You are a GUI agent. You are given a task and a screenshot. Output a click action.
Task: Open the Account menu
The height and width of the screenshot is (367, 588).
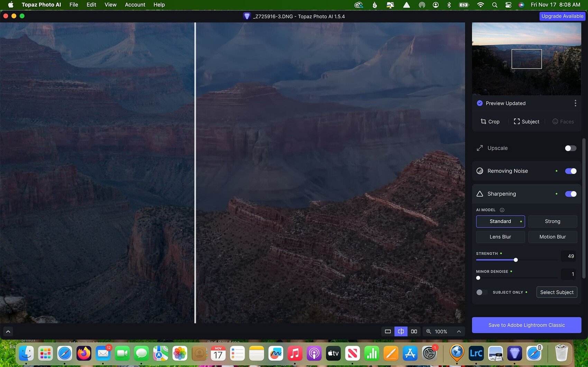pyautogui.click(x=135, y=4)
